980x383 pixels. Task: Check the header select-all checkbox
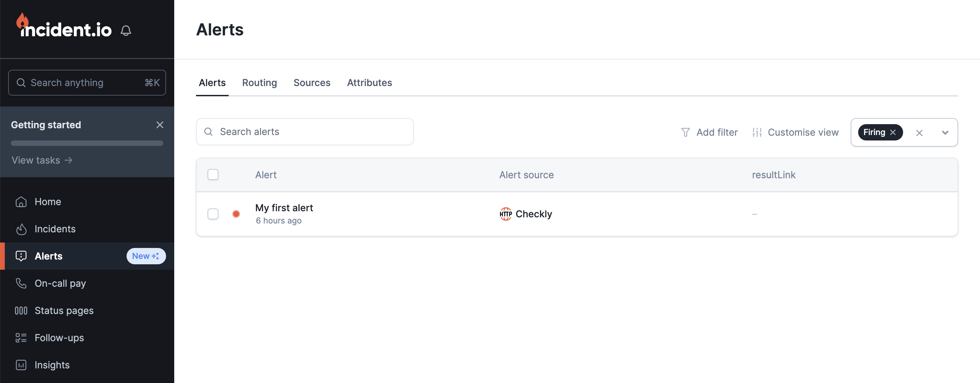pos(213,174)
